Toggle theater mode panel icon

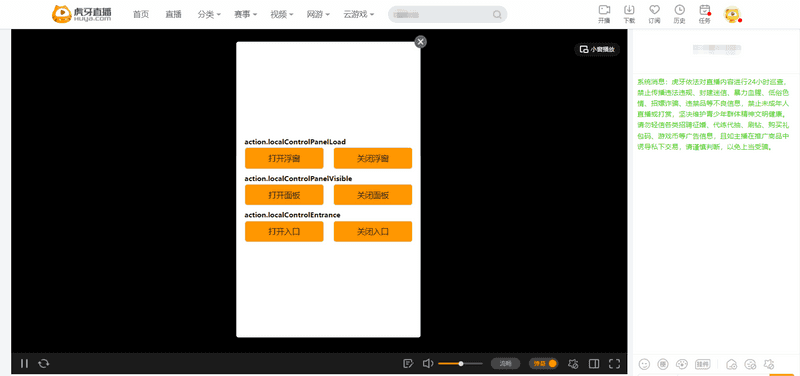coord(594,364)
